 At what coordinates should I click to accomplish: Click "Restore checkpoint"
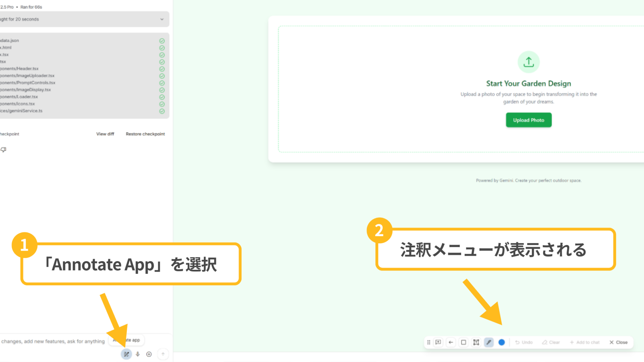145,134
